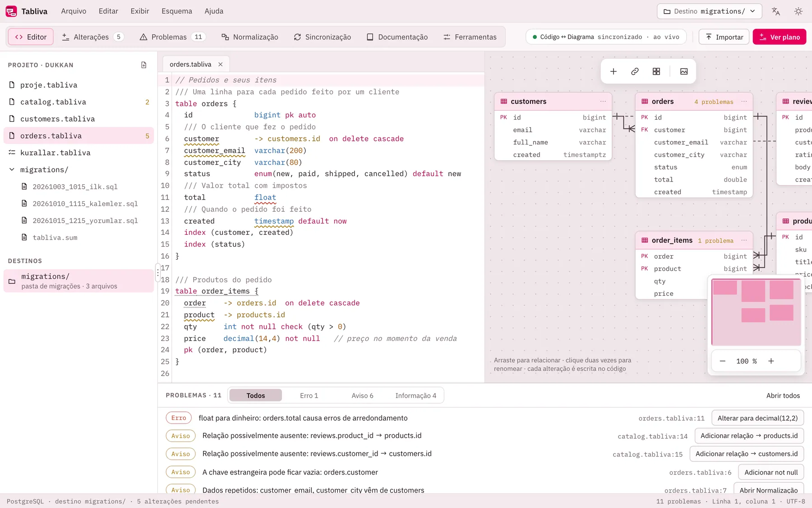The width and height of the screenshot is (812, 508).
Task: Click the auto-layout grid icon in diagram toolbar
Action: pyautogui.click(x=656, y=71)
